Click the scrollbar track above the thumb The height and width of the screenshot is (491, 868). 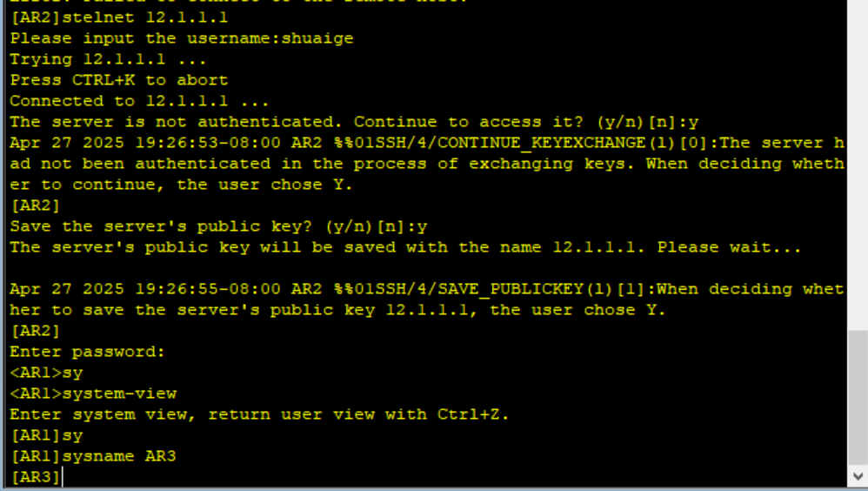pyautogui.click(x=858, y=165)
